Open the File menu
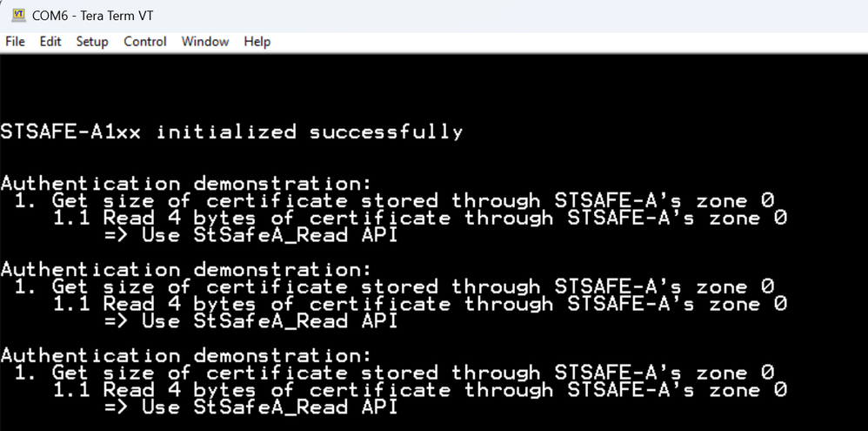This screenshot has height=431, width=868. tap(16, 42)
